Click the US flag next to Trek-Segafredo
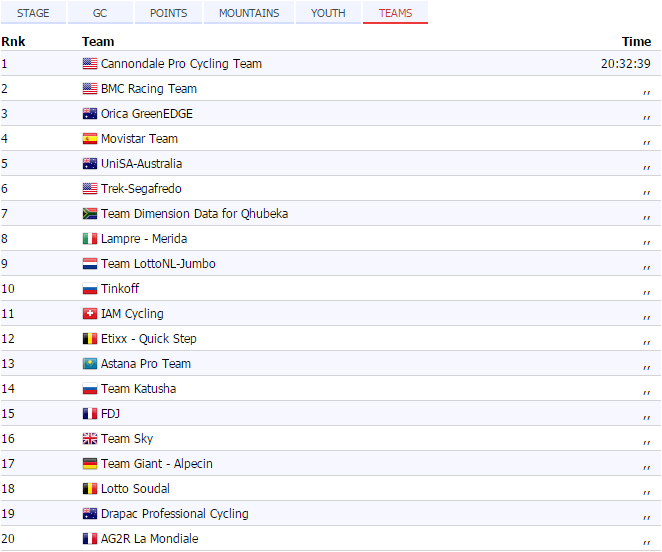Viewport: 662px width, 552px height. coord(90,188)
